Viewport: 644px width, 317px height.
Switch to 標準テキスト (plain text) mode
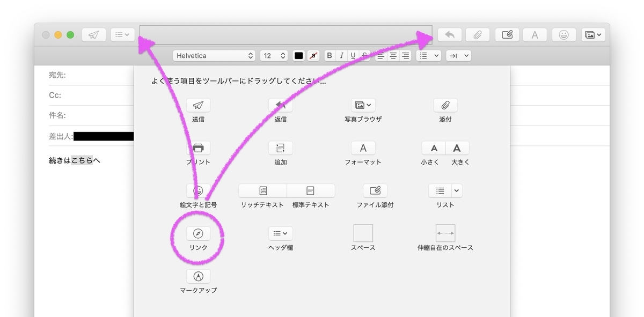coord(311,190)
